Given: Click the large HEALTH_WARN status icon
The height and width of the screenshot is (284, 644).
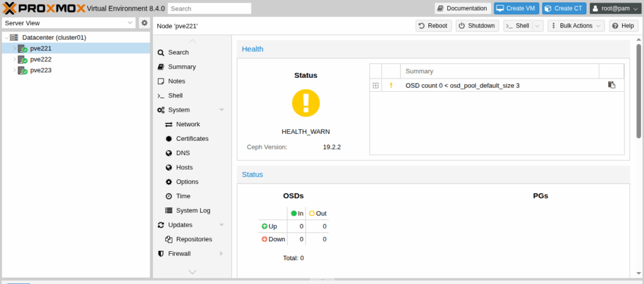Looking at the screenshot, I should 306,103.
